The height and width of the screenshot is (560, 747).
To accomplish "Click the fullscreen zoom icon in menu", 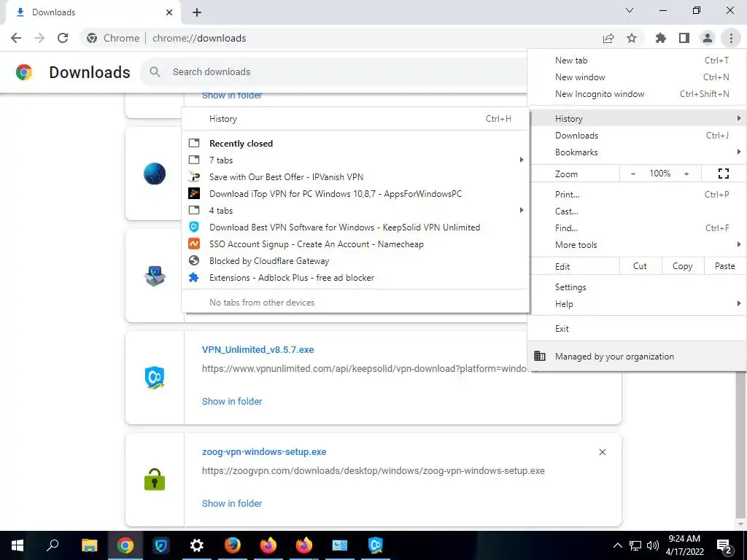I will click(x=723, y=174).
